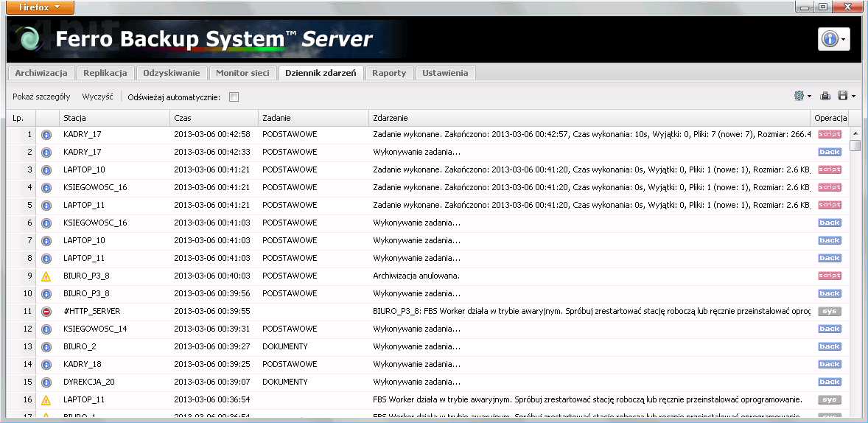Click red error icon on row 11

click(x=46, y=312)
